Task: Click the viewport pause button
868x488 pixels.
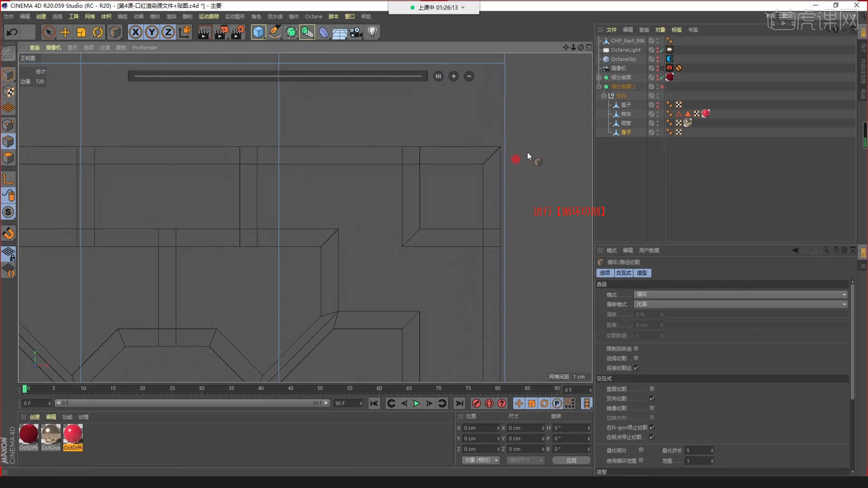Action: click(438, 76)
